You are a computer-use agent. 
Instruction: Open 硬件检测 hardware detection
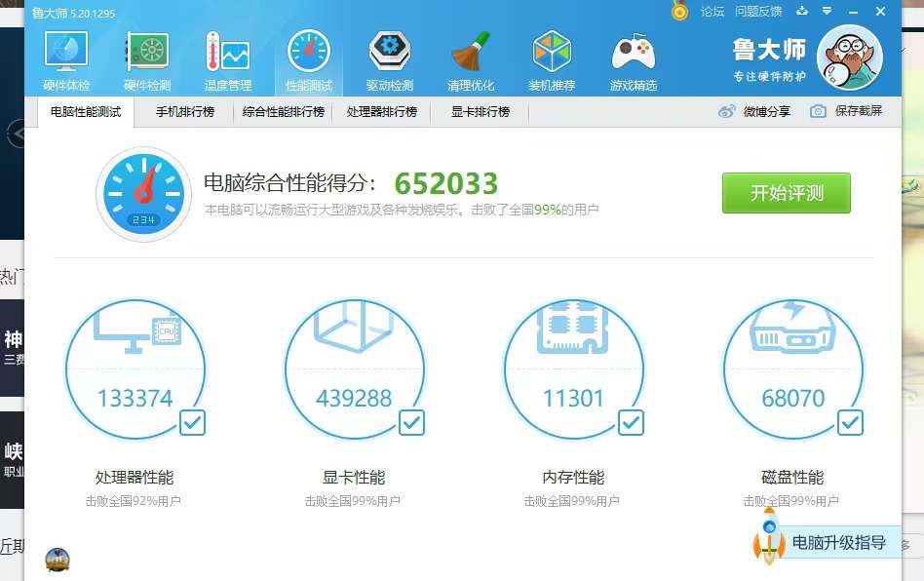click(147, 61)
